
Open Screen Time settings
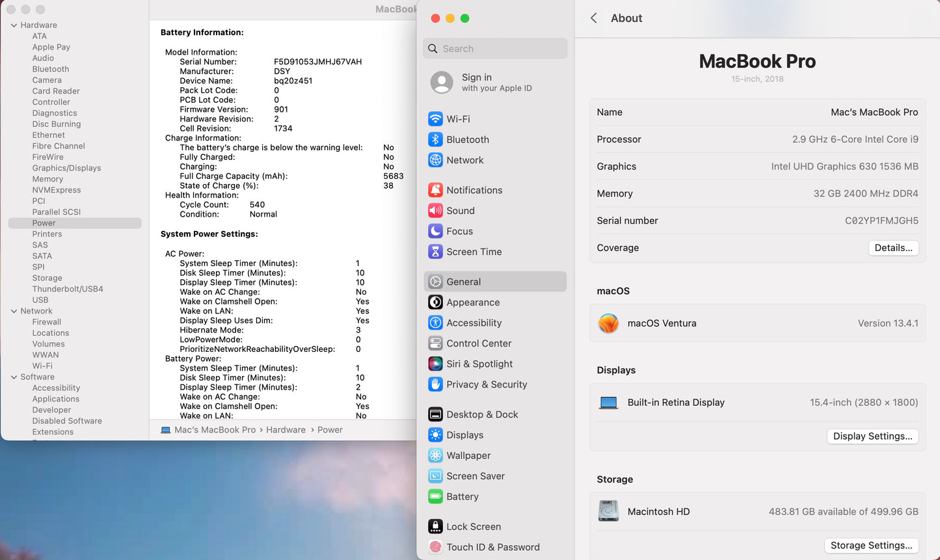474,252
